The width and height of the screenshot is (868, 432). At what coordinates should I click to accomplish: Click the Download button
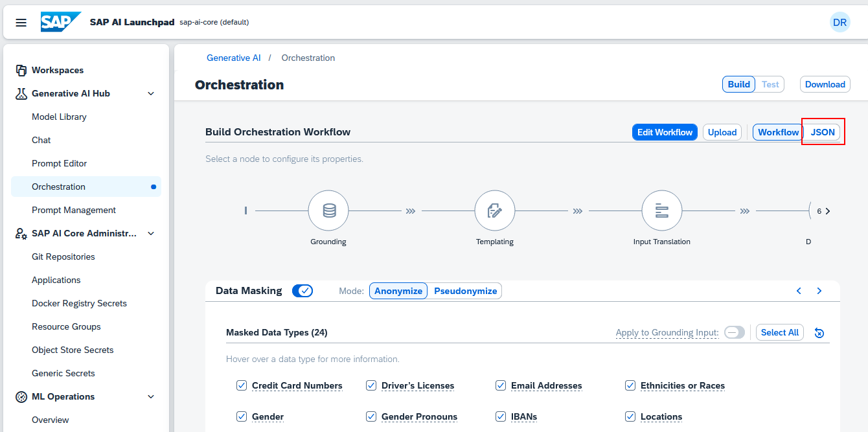coord(825,84)
